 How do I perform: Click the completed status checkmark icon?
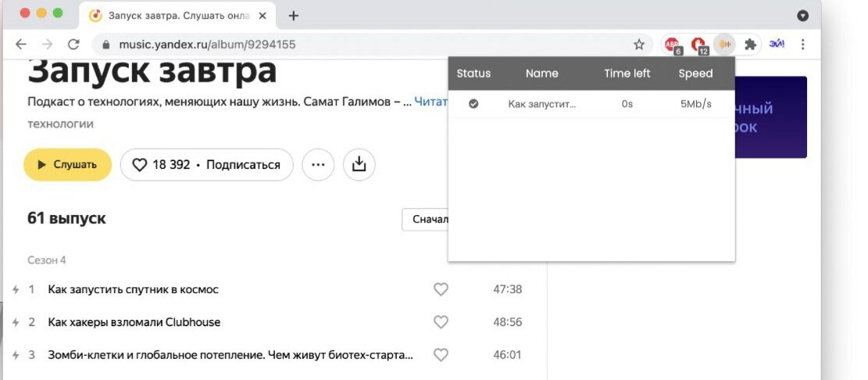pos(473,103)
